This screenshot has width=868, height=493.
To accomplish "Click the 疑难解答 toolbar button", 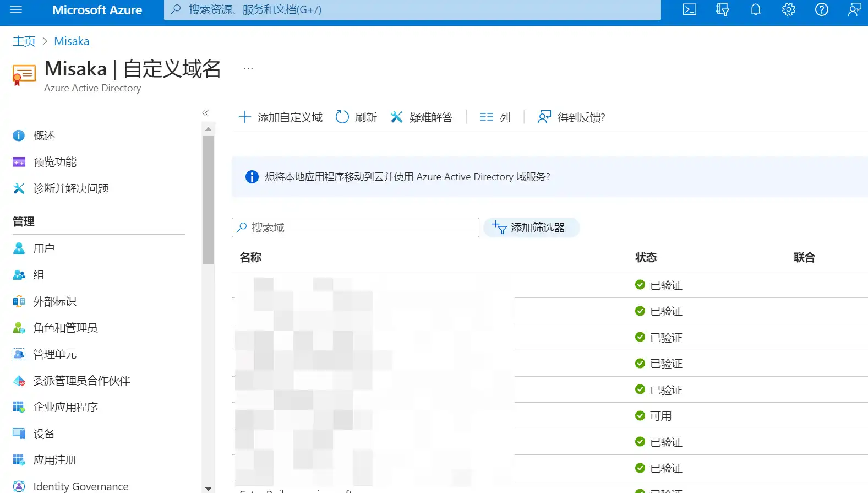I will tap(422, 117).
